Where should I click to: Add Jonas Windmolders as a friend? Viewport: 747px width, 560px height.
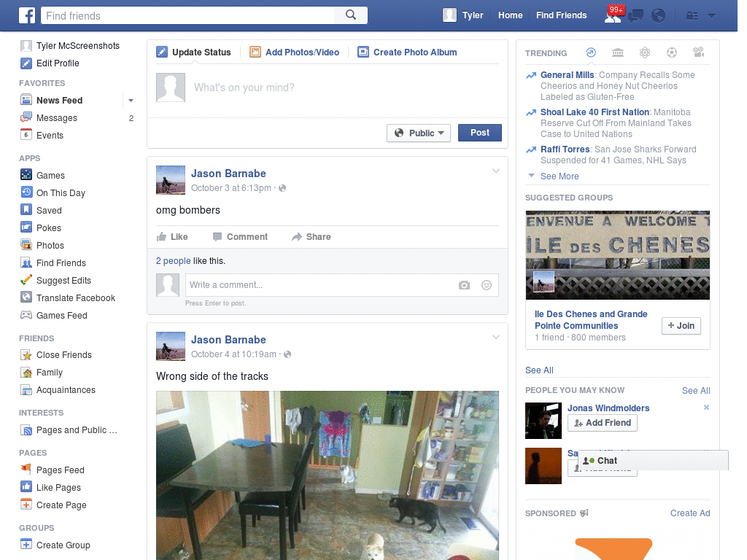(x=603, y=423)
